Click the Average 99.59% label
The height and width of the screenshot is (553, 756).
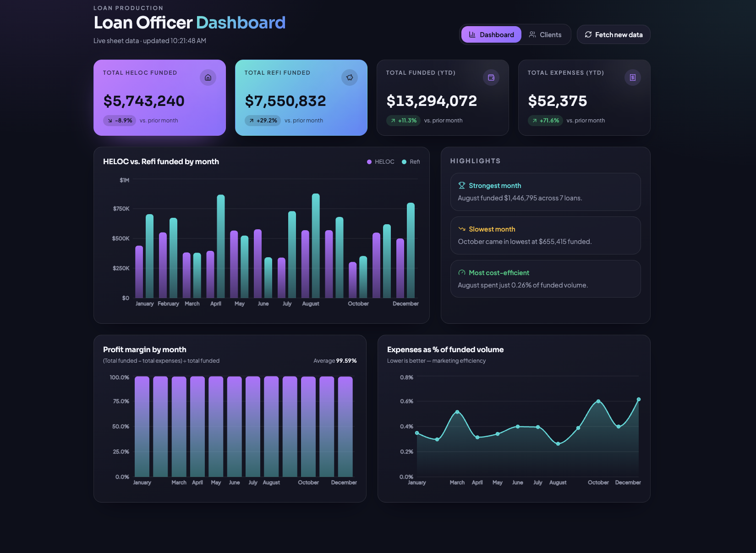pyautogui.click(x=335, y=361)
